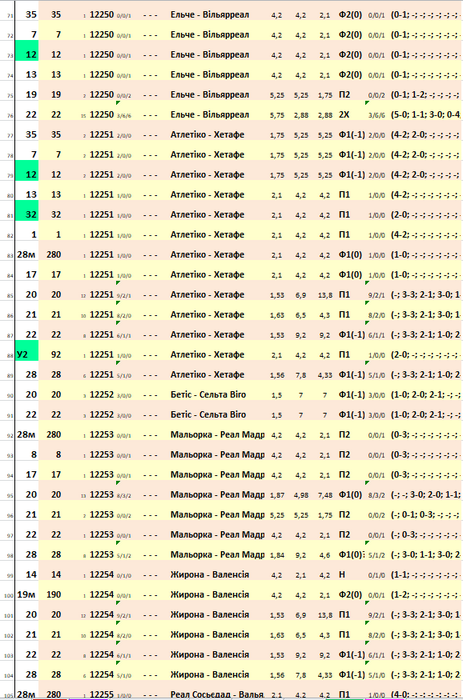Select match ID 12250 in row 71

(x=102, y=14)
